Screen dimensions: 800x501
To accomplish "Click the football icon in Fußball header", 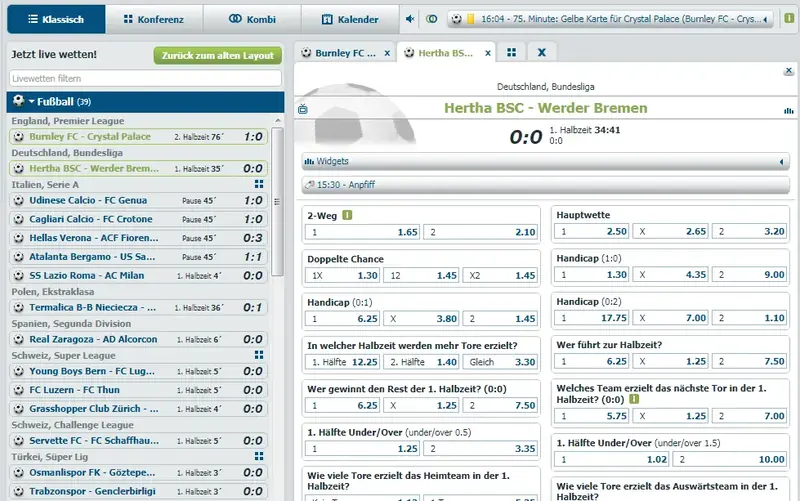I will [19, 101].
